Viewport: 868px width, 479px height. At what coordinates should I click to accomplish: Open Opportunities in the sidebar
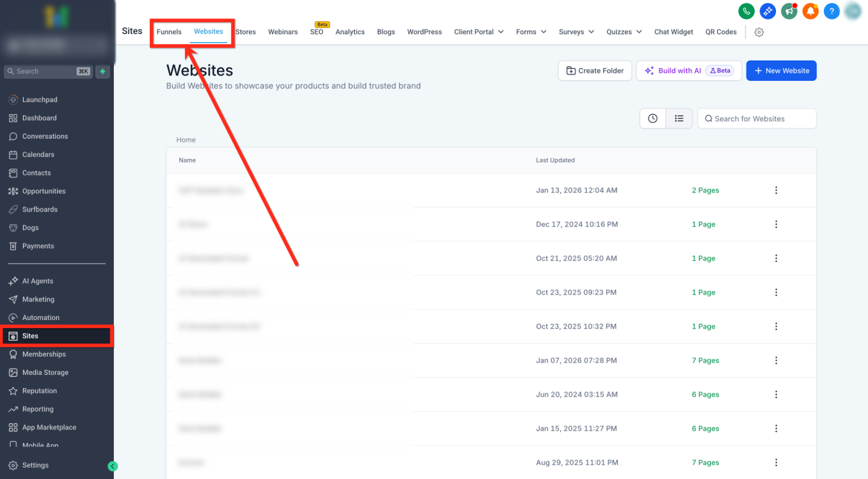tap(44, 191)
